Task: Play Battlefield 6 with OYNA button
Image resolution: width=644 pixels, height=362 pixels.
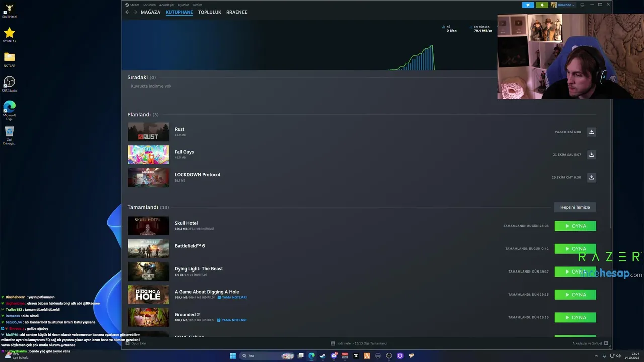Action: 575,249
